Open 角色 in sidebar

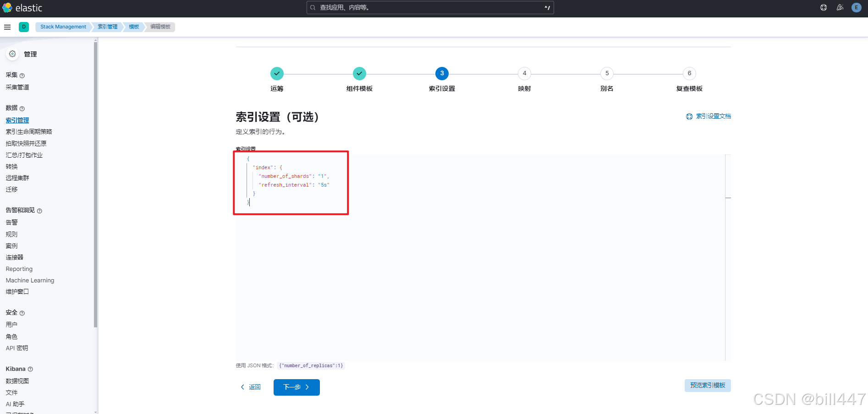11,337
